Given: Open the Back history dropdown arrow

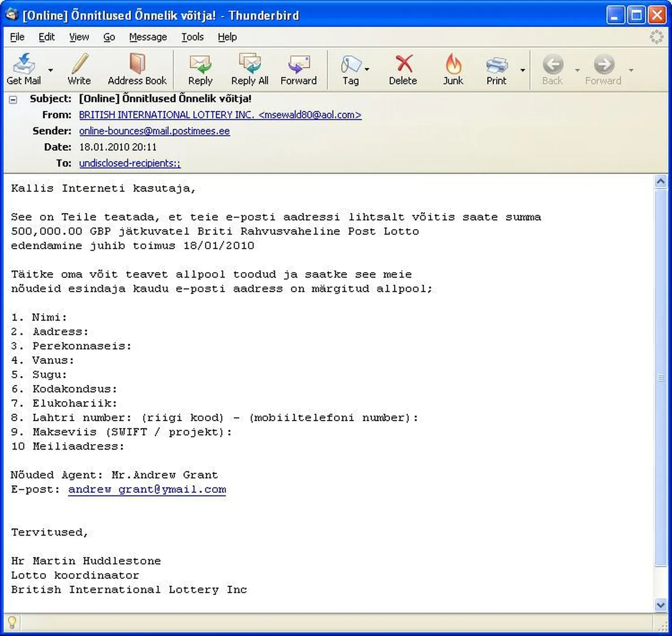Looking at the screenshot, I should (x=577, y=70).
